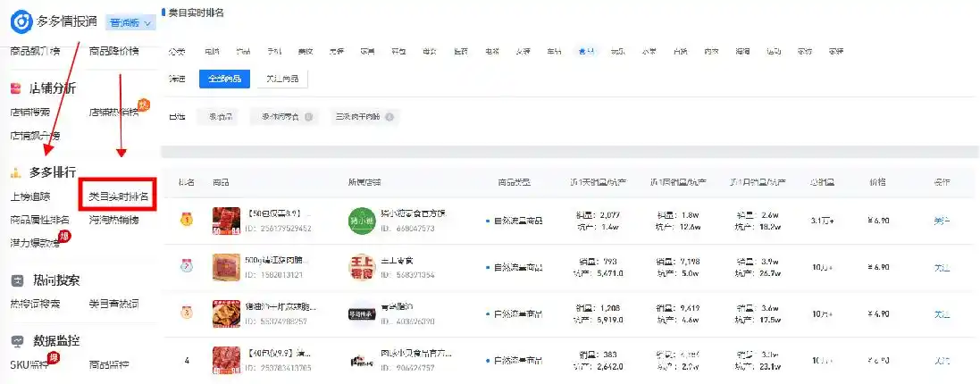Image resolution: width=980 pixels, height=384 pixels.
Task: Open 海淘热销榜
Action: (113, 220)
